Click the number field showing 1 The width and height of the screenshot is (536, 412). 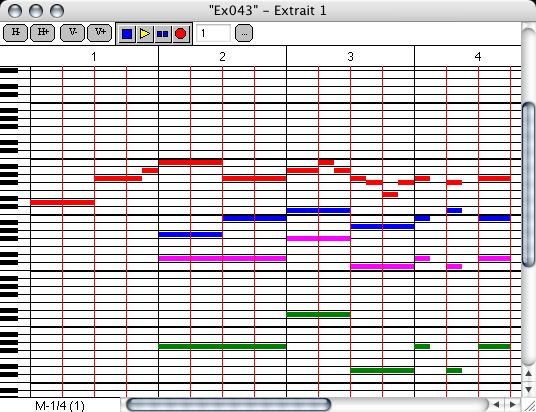[x=214, y=34]
